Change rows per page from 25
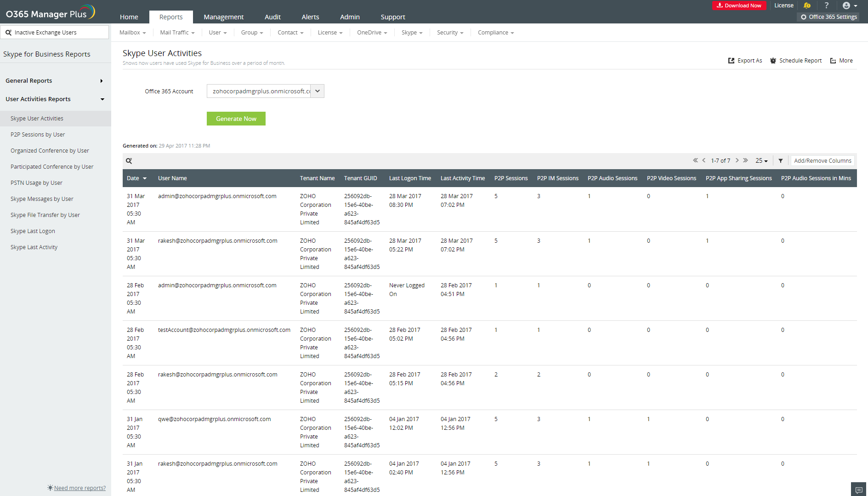 tap(761, 161)
